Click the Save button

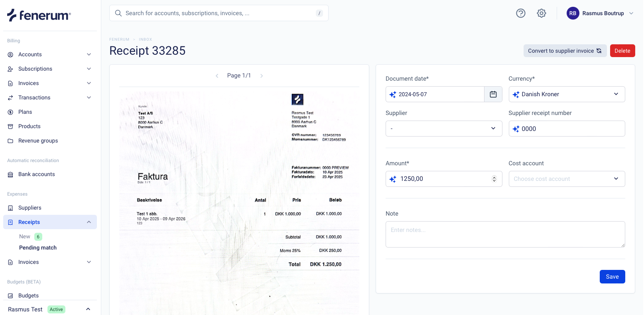(612, 277)
